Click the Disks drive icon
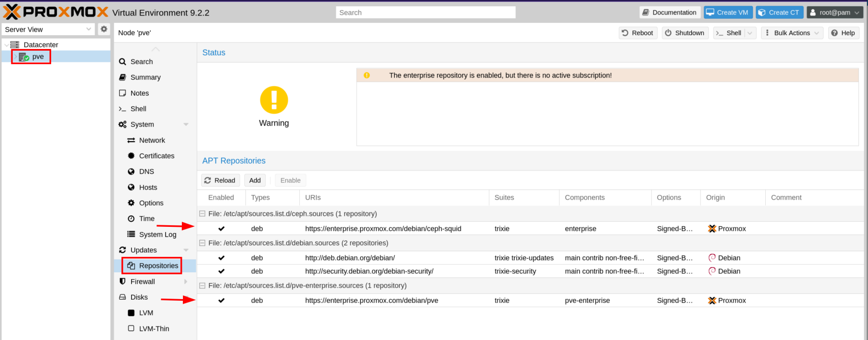This screenshot has height=340, width=868. click(122, 297)
